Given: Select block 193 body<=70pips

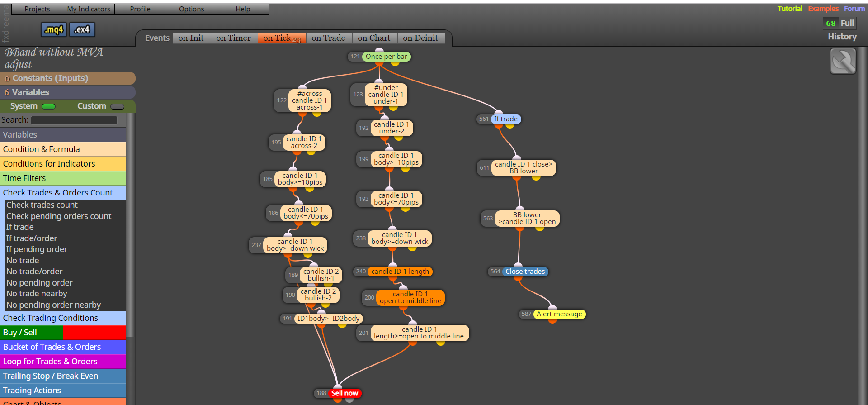Looking at the screenshot, I should pyautogui.click(x=396, y=199).
